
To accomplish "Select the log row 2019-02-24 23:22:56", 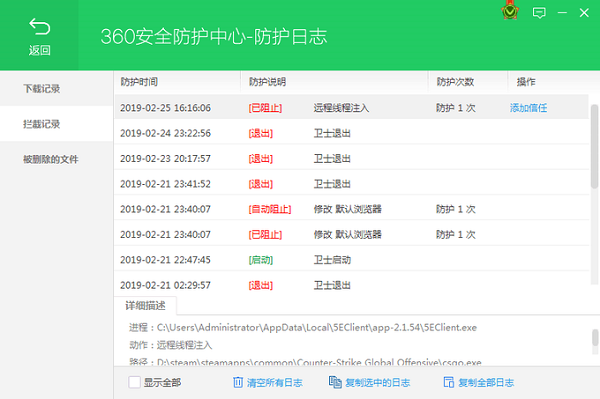I will click(x=351, y=133).
